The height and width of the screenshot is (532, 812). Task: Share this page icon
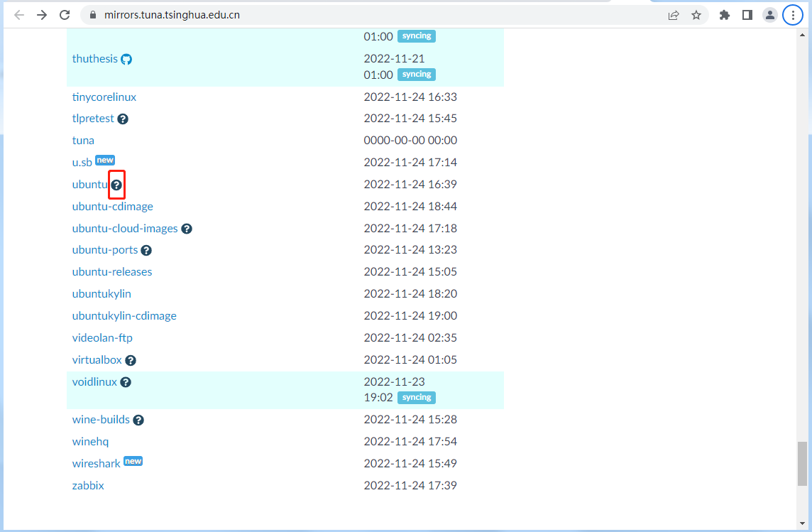click(674, 15)
